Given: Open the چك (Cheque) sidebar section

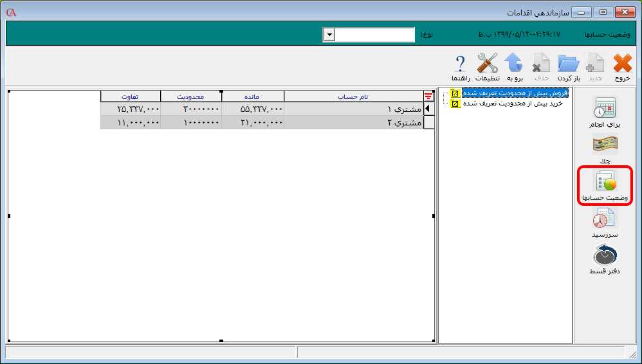Looking at the screenshot, I should tap(605, 150).
